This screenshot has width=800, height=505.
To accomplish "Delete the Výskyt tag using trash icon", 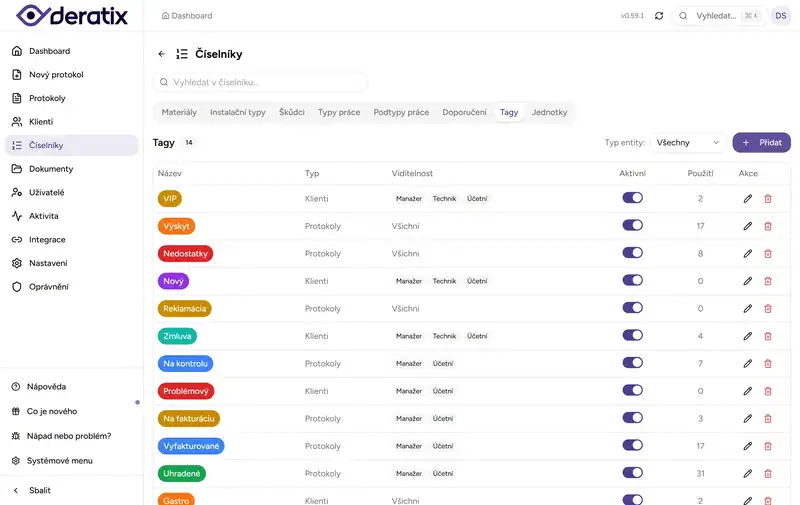I will pyautogui.click(x=768, y=226).
